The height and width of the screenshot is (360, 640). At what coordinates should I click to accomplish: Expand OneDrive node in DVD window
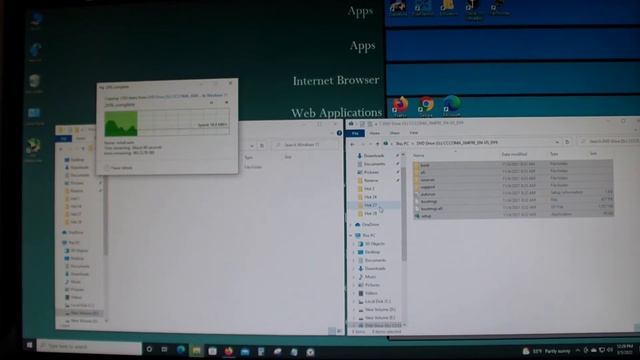[351, 225]
